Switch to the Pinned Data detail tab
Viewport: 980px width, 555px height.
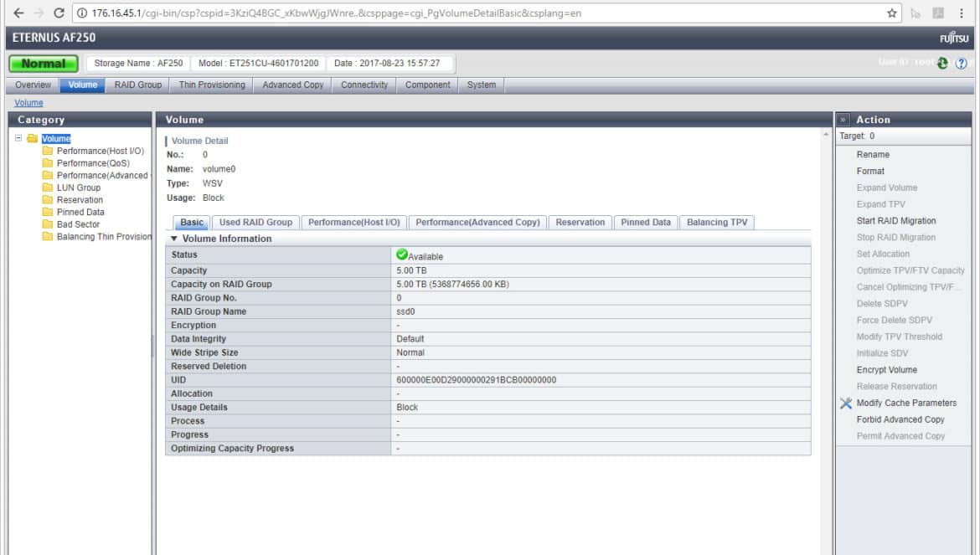pos(646,222)
